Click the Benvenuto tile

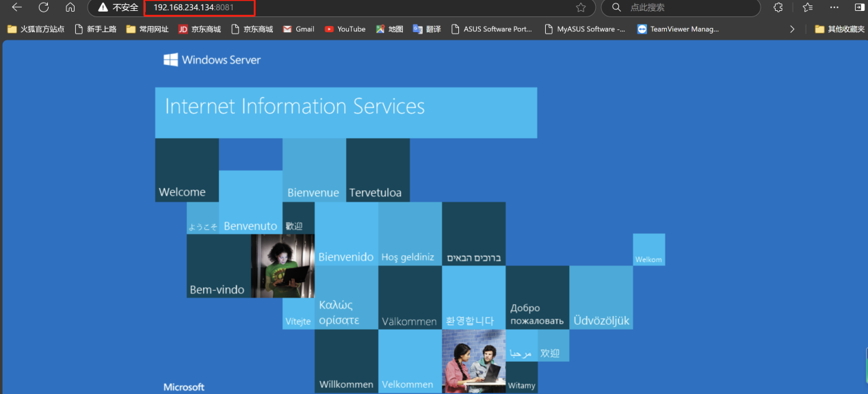pos(250,202)
